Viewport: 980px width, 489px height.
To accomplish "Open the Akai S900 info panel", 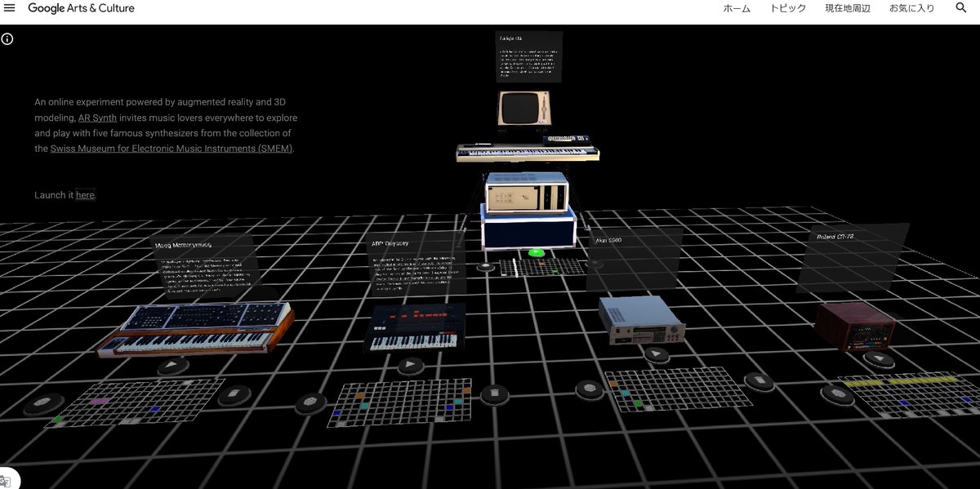I will [635, 259].
